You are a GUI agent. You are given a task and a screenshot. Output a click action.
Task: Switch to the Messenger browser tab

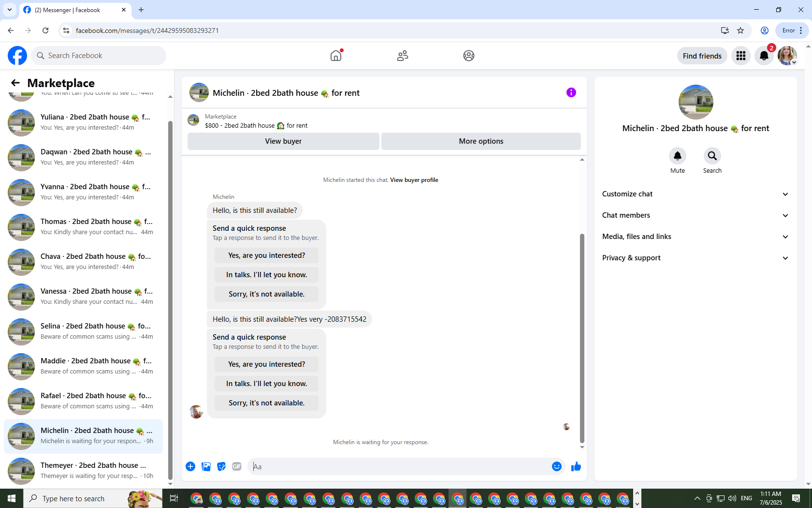pyautogui.click(x=75, y=10)
